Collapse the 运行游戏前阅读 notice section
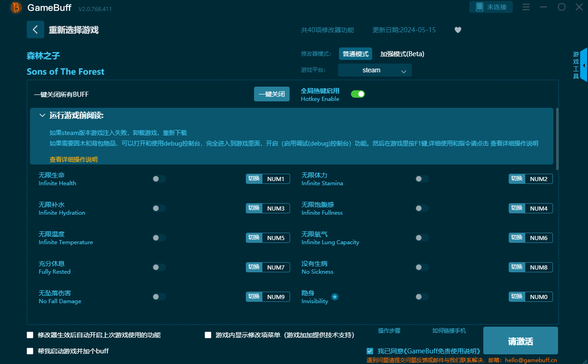This screenshot has height=364, width=588. 42,115
